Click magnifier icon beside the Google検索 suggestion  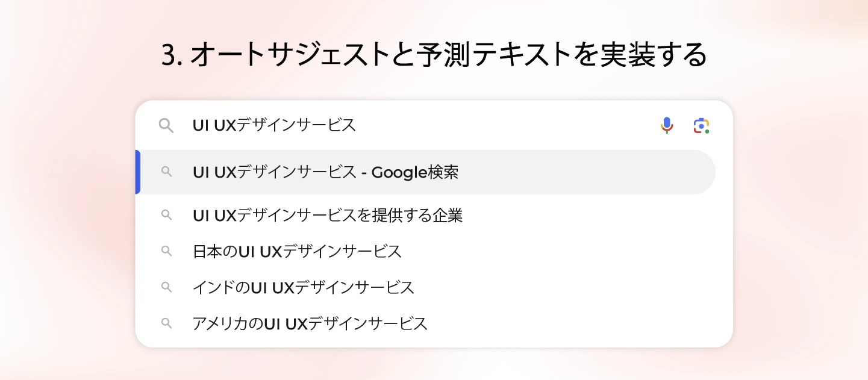pyautogui.click(x=167, y=172)
